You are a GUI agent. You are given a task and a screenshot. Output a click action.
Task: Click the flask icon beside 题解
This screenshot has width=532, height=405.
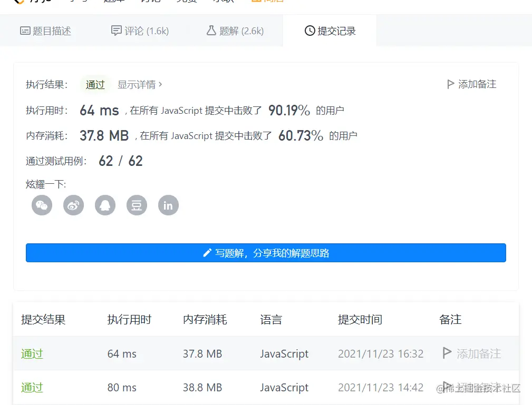211,31
